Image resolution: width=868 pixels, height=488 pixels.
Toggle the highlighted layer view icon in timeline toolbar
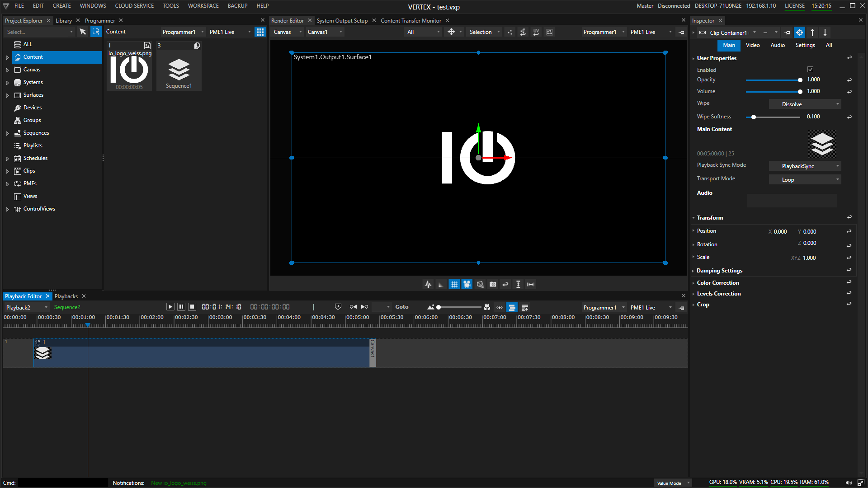[x=512, y=307]
